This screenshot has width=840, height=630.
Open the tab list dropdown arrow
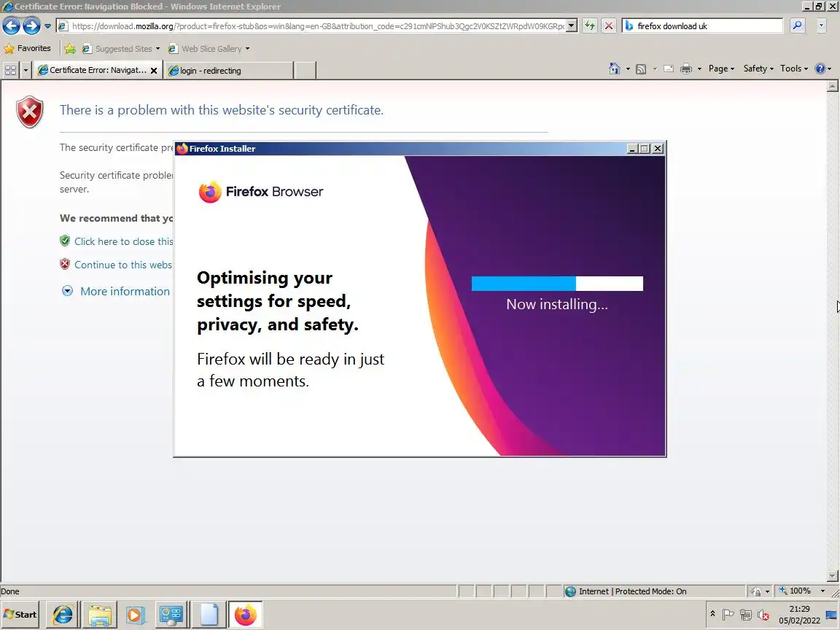(x=26, y=70)
